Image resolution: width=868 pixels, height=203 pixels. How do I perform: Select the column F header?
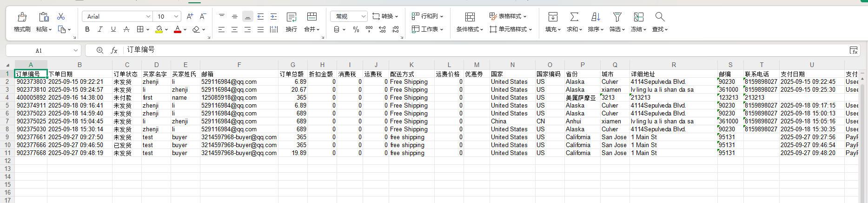click(x=239, y=65)
